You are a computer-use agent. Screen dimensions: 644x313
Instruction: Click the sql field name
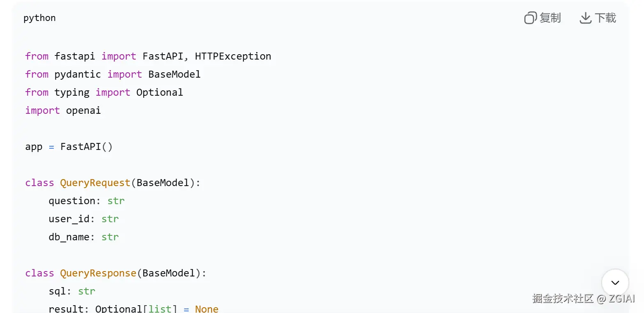(x=57, y=291)
